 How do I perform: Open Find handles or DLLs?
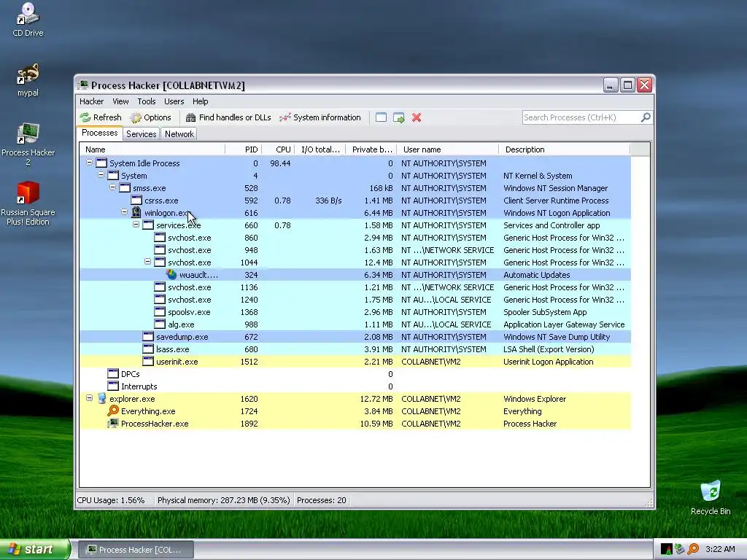228,117
